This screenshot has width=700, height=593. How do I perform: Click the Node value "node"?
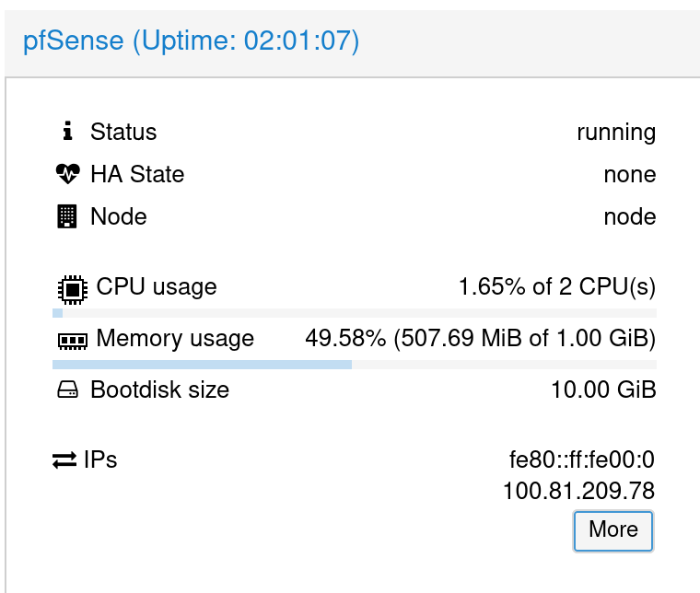pyautogui.click(x=629, y=217)
